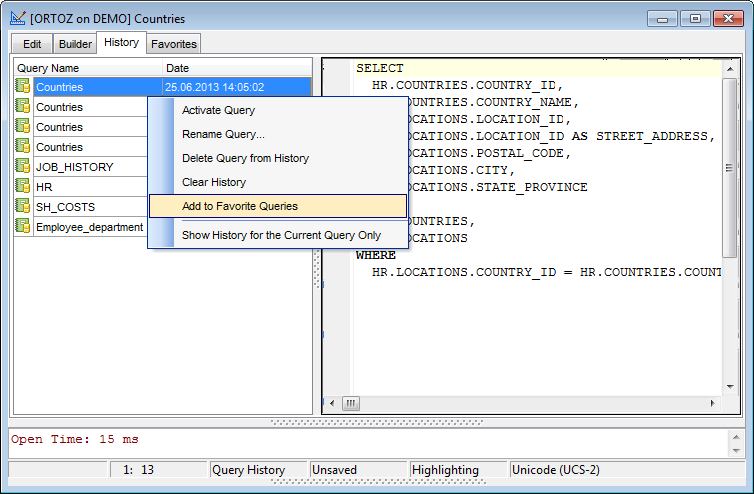Click the SQL editor vertical scrollbar thumb
754x494 pixels.
click(729, 168)
